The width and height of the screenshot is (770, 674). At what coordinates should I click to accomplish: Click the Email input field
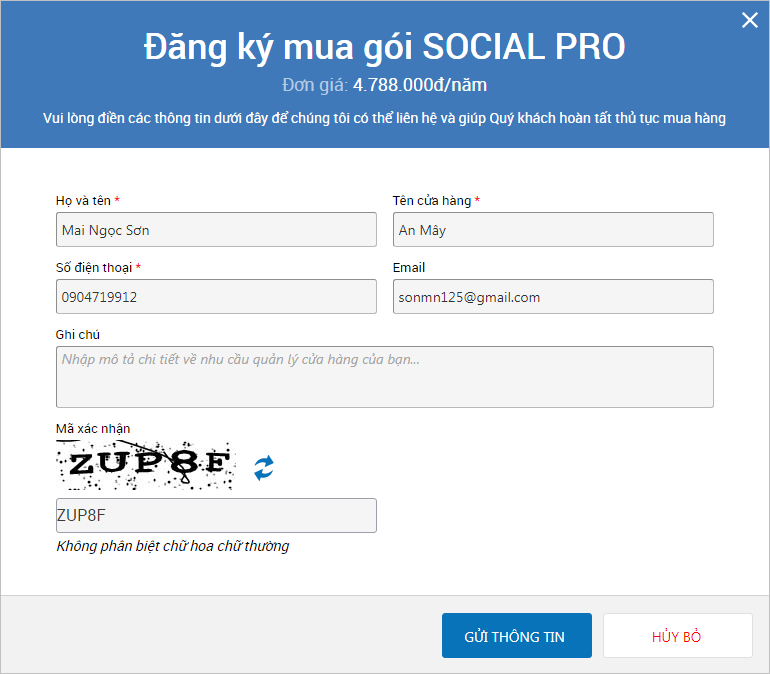[553, 297]
